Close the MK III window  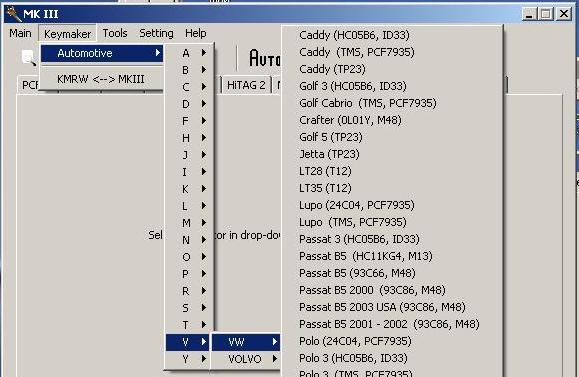[564, 14]
